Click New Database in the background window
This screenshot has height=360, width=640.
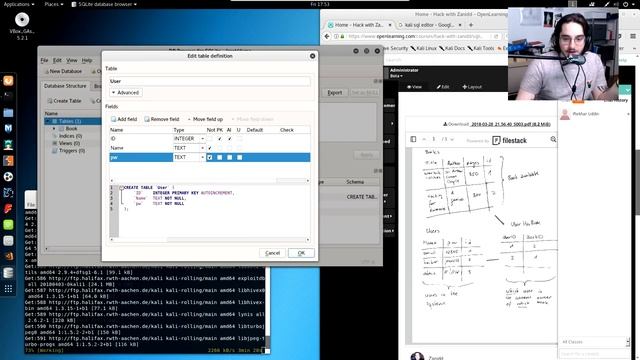pos(63,71)
